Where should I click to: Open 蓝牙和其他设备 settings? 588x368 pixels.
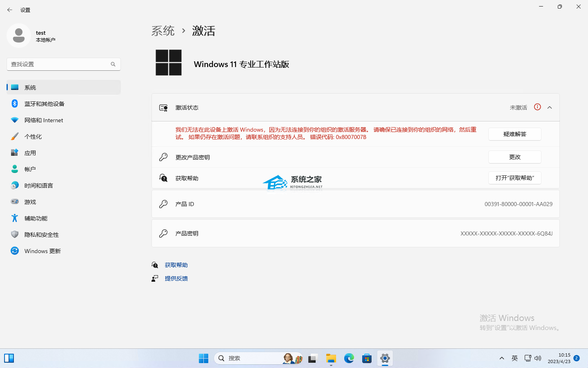pyautogui.click(x=64, y=103)
